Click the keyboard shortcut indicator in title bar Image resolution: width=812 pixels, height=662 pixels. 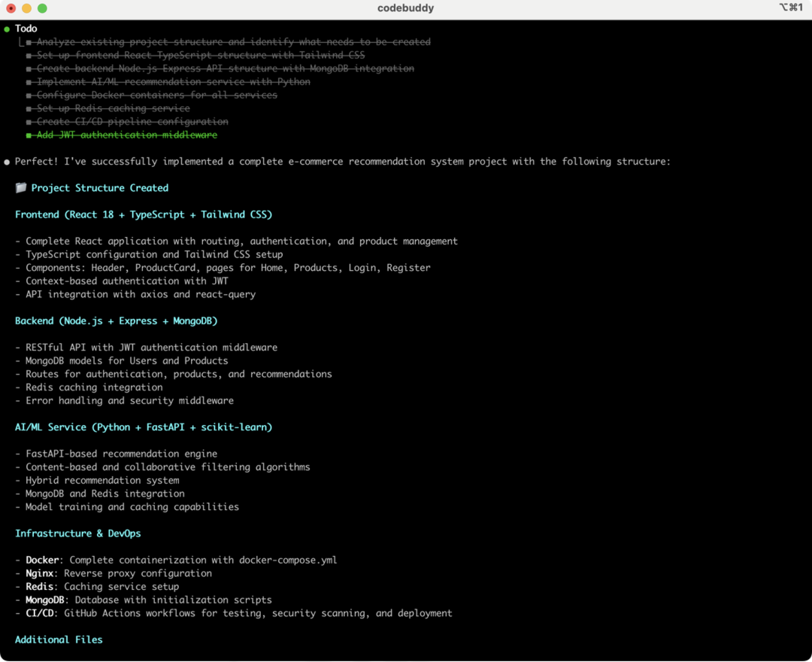click(791, 8)
